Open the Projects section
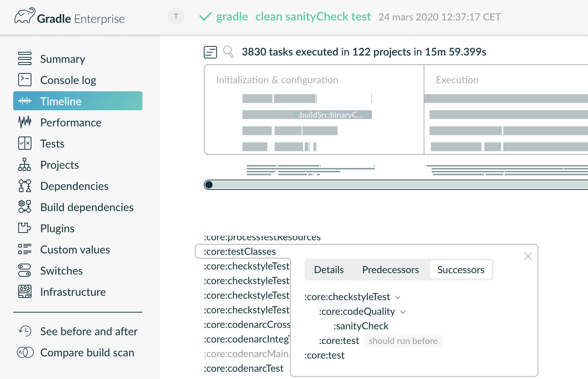 point(60,165)
